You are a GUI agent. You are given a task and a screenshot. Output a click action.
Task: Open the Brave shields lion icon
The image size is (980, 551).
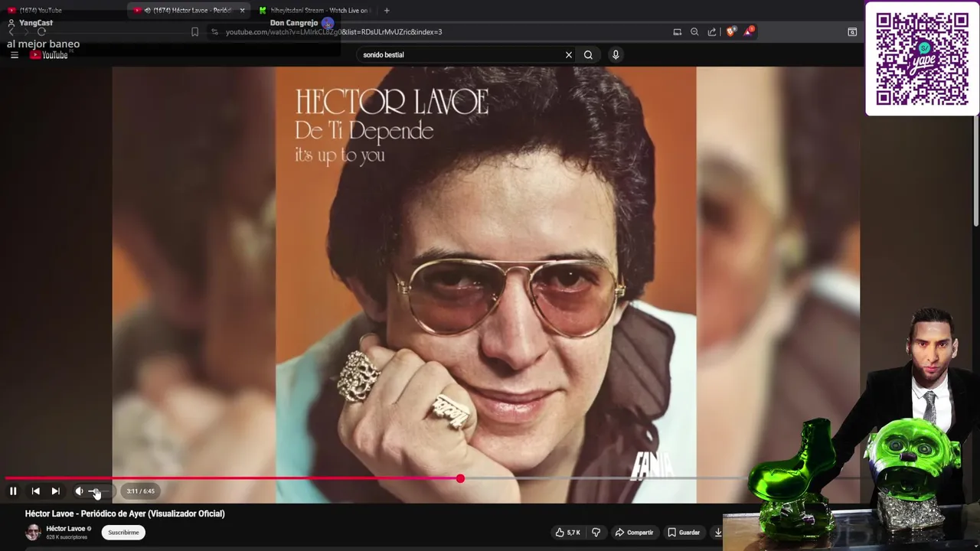(730, 32)
